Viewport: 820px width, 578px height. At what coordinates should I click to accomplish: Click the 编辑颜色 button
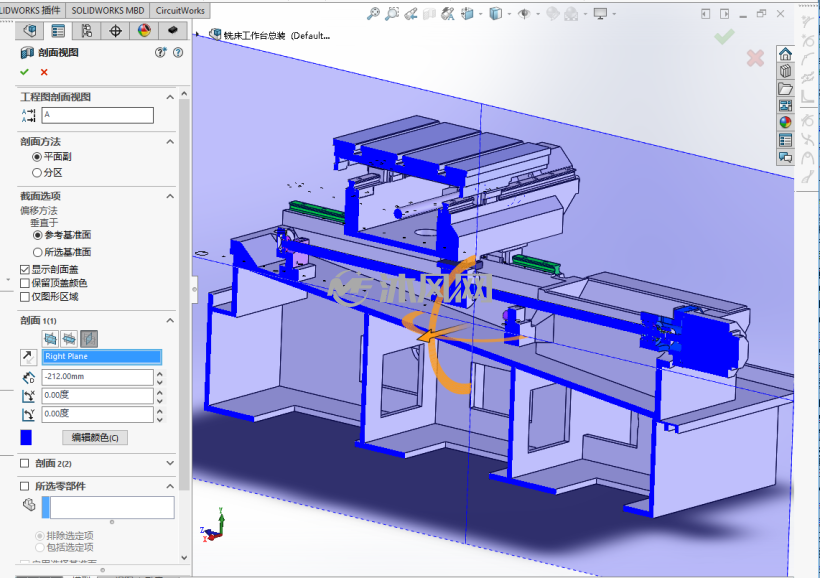(x=95, y=438)
